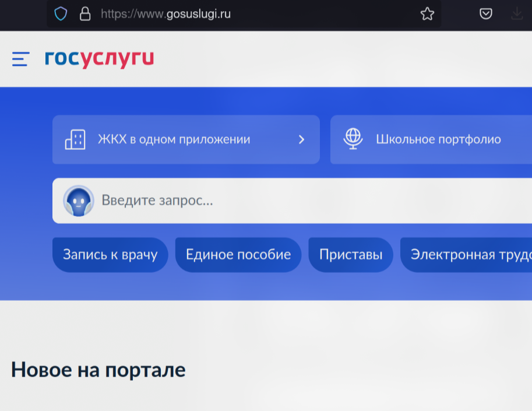
Task: Select the Приставы chip
Action: [x=351, y=255]
